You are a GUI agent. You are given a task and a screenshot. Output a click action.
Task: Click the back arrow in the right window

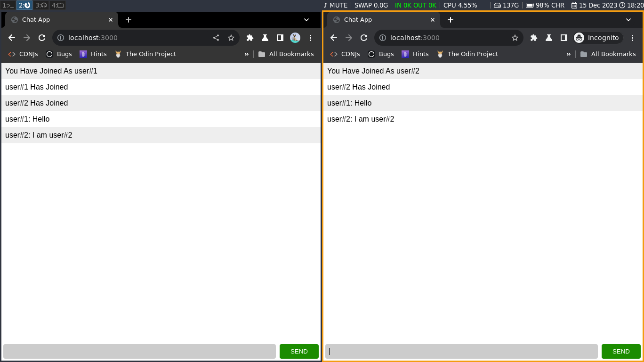coord(334,38)
